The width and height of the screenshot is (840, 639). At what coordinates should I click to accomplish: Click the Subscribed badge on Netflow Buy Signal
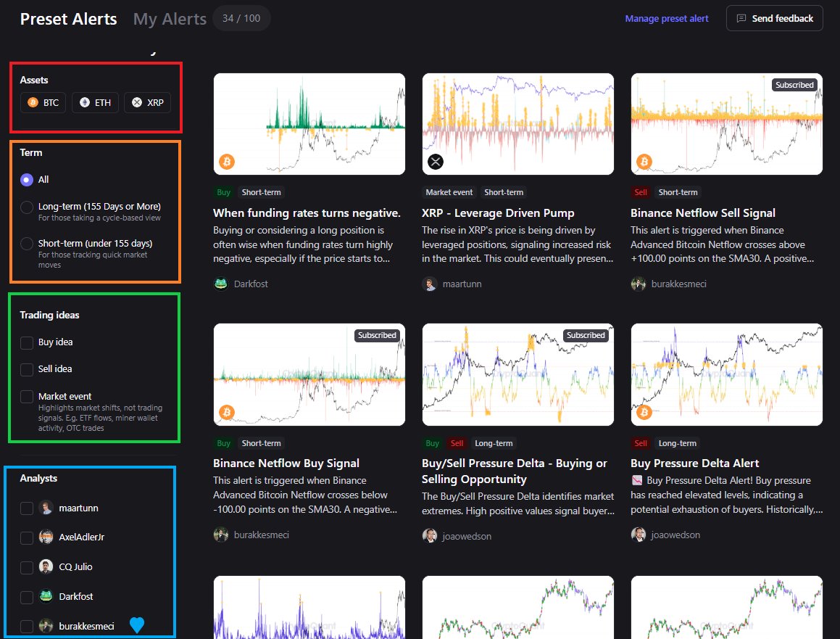pos(377,335)
